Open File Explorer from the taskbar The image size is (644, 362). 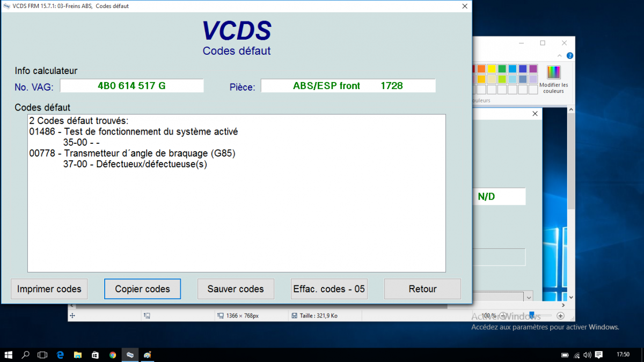coord(78,354)
